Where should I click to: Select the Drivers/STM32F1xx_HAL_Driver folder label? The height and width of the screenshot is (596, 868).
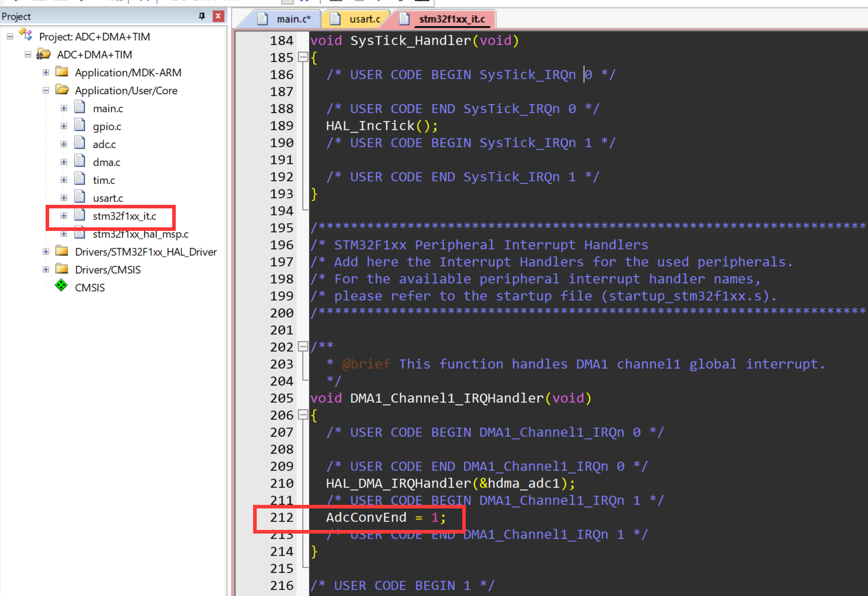(146, 252)
